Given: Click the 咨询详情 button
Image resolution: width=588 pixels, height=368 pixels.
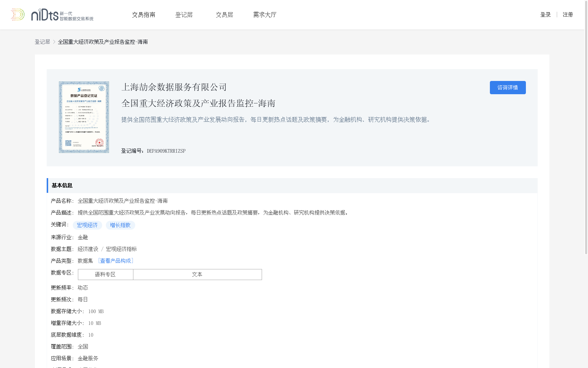Looking at the screenshot, I should (508, 88).
